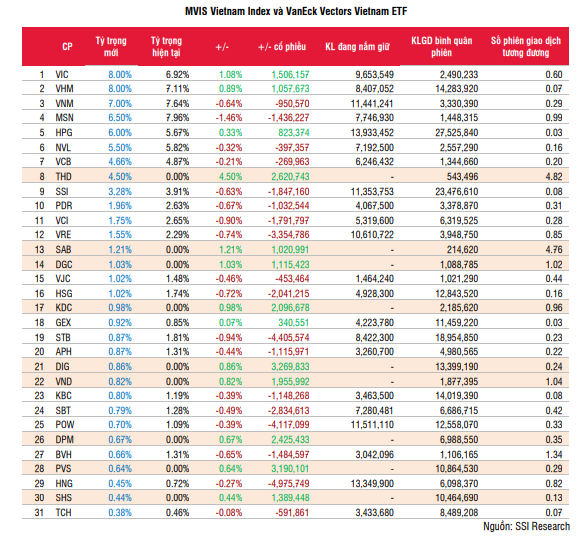
Task: Select the Số phiên giao dịch tương đương header
Action: click(x=526, y=46)
